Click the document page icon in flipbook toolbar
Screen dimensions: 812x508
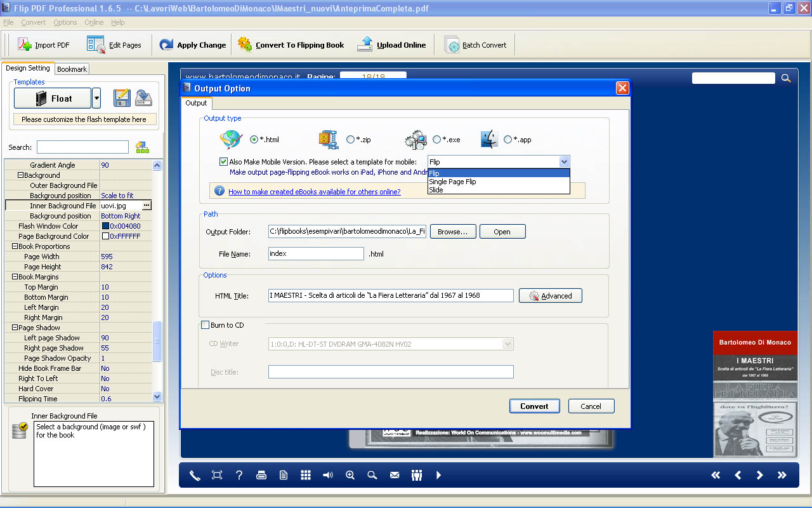[x=284, y=475]
